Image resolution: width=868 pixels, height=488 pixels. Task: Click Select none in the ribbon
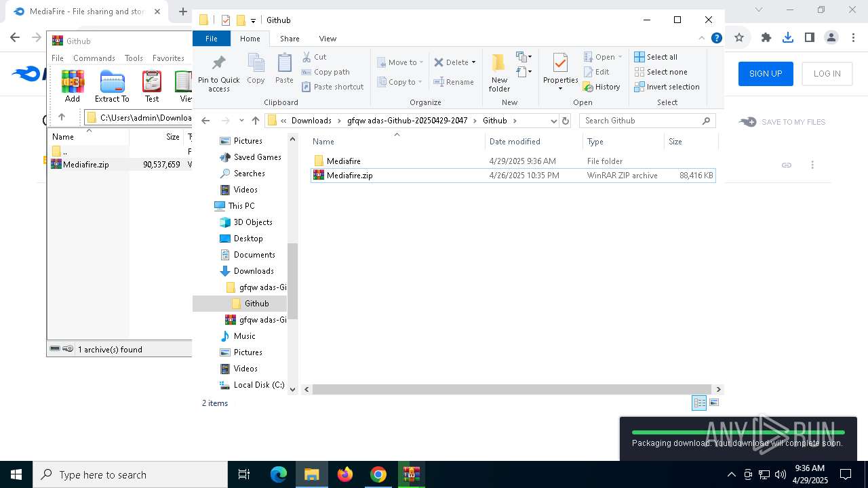[660, 72]
